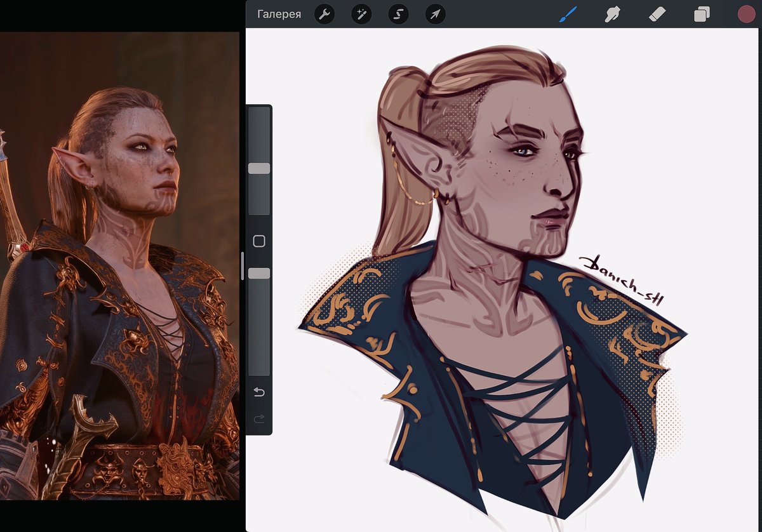This screenshot has height=532, width=762.
Task: Select the Smudge finger tool
Action: pyautogui.click(x=612, y=14)
